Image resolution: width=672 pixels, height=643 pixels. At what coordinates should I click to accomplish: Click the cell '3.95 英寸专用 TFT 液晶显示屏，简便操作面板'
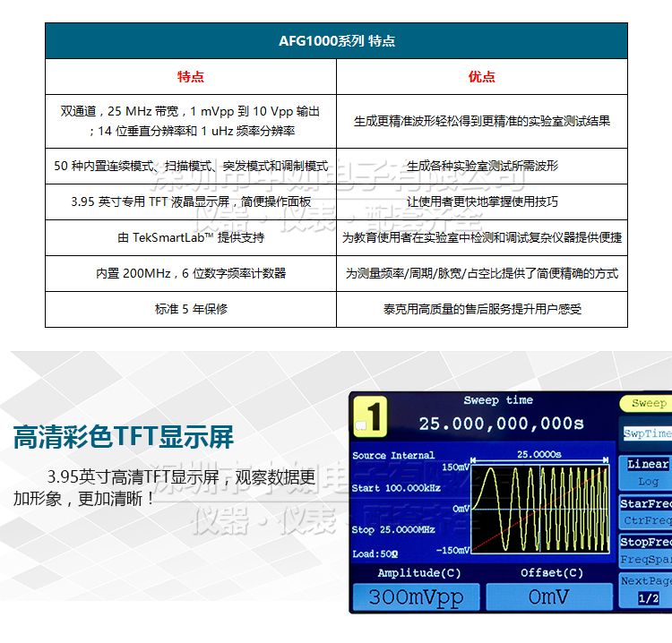191,201
